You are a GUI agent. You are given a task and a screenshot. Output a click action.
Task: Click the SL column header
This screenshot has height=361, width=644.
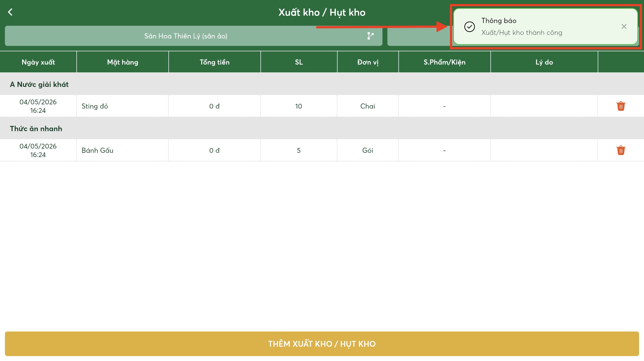tap(299, 62)
